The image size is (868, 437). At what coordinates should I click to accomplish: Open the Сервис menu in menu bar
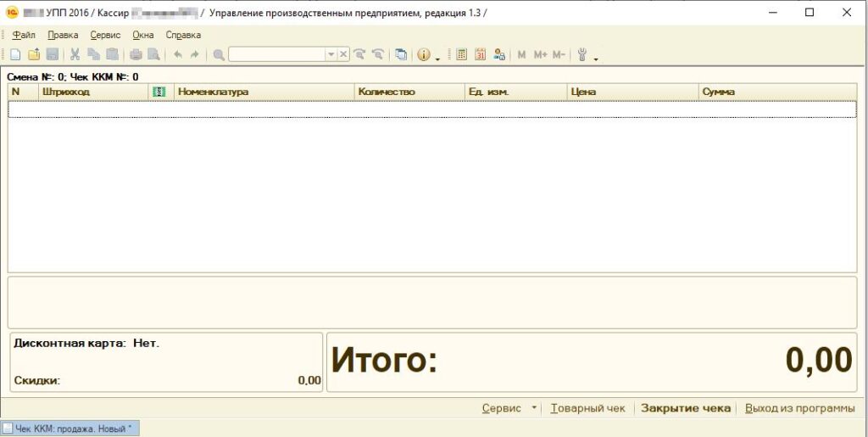(x=105, y=35)
